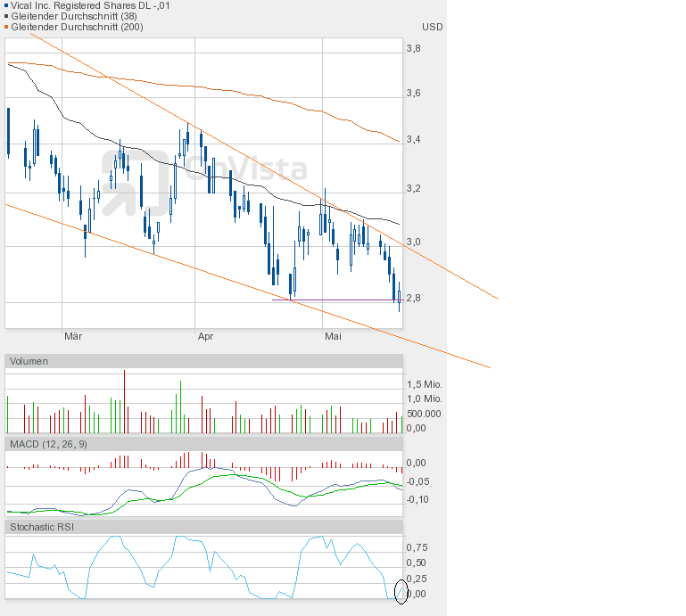
Task: Click the Mai label on the time axis
Action: click(333, 336)
